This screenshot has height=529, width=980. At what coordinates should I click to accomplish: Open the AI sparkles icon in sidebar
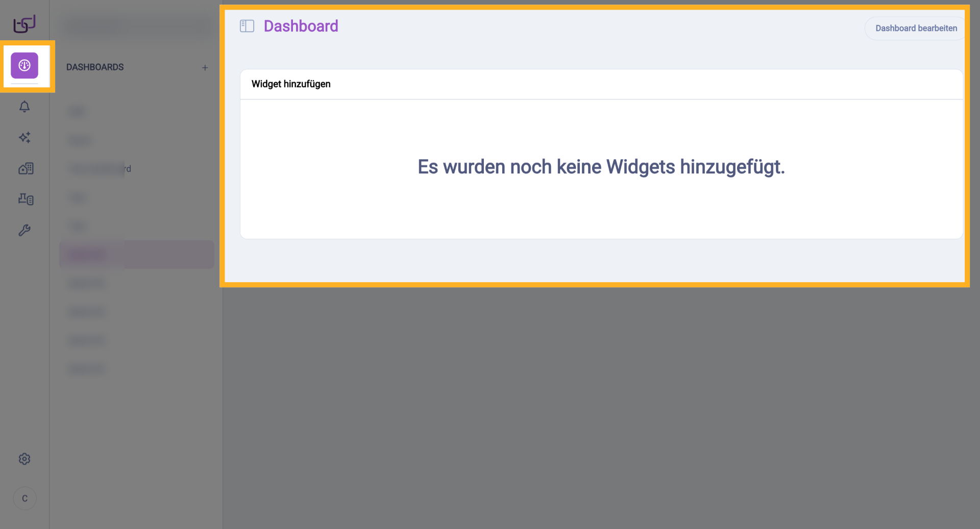24,137
